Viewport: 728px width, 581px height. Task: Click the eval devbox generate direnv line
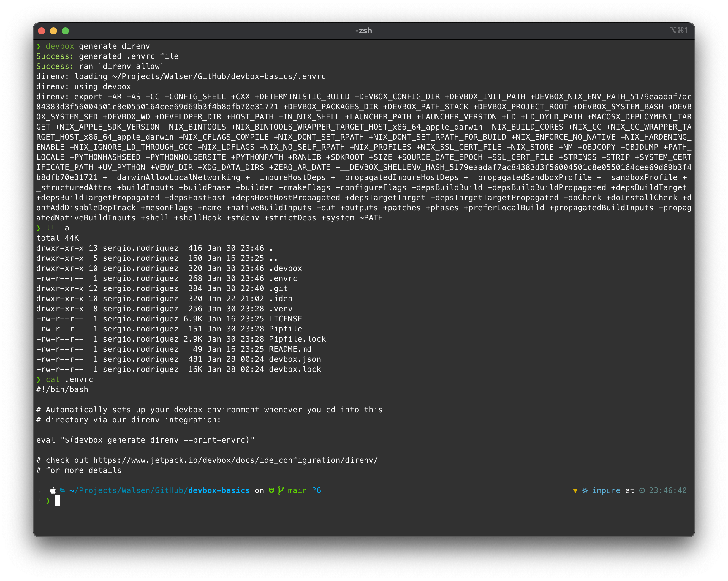pos(145,440)
